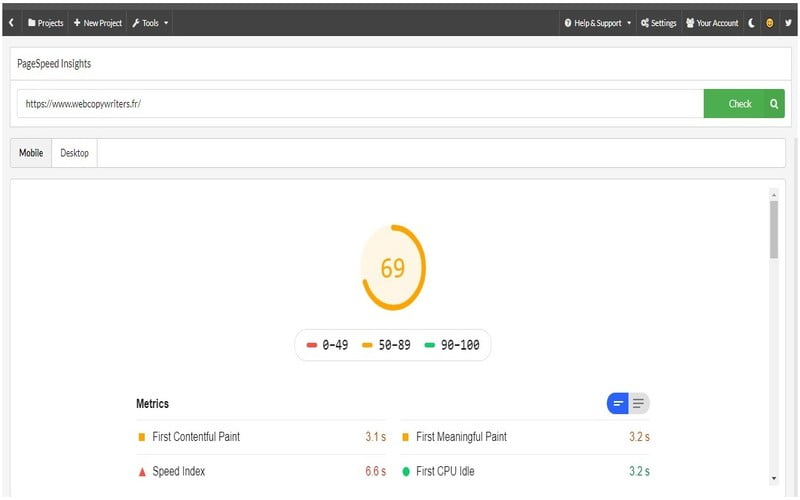Select the compact metrics view toggle
Image resolution: width=800 pixels, height=500 pixels.
[618, 404]
